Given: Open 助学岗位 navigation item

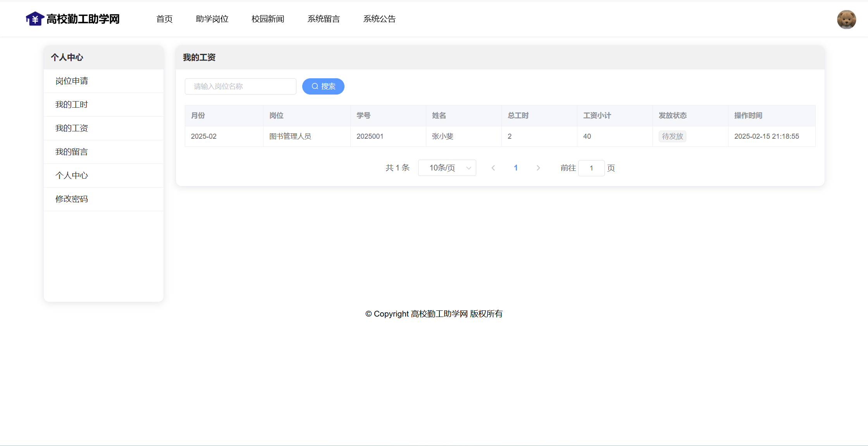Looking at the screenshot, I should point(212,19).
